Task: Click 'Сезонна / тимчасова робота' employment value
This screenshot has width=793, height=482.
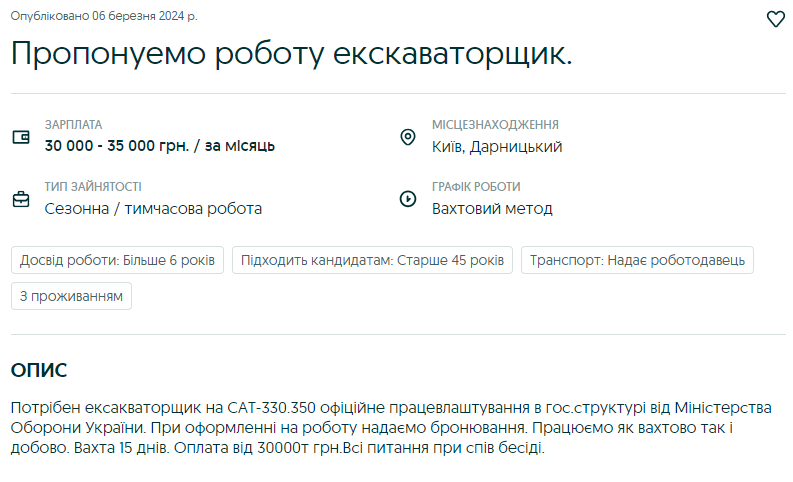Action: tap(153, 208)
